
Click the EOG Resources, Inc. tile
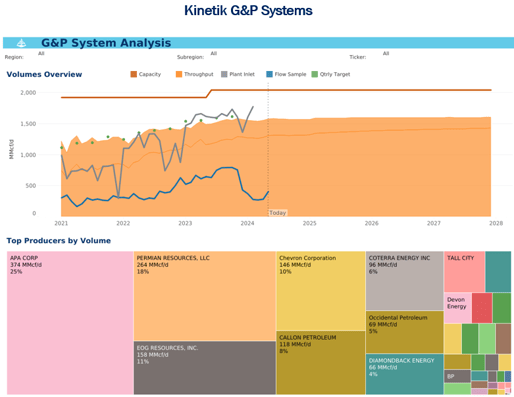point(205,368)
